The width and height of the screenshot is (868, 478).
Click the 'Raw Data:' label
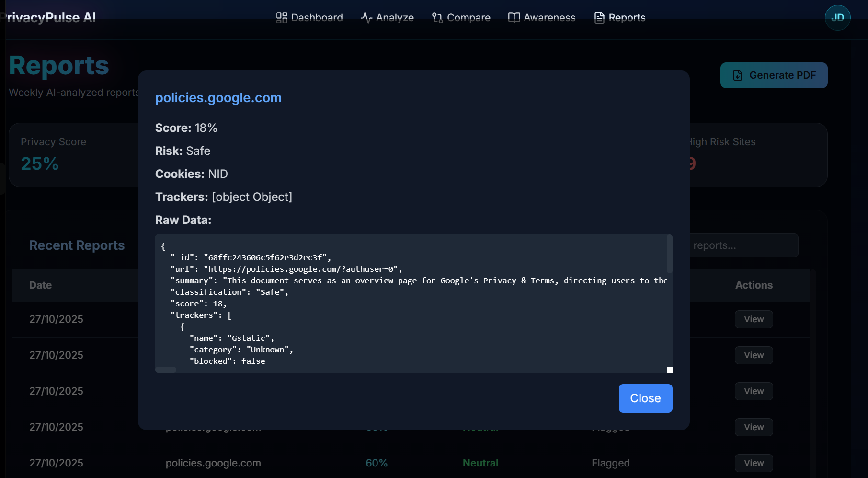point(183,220)
